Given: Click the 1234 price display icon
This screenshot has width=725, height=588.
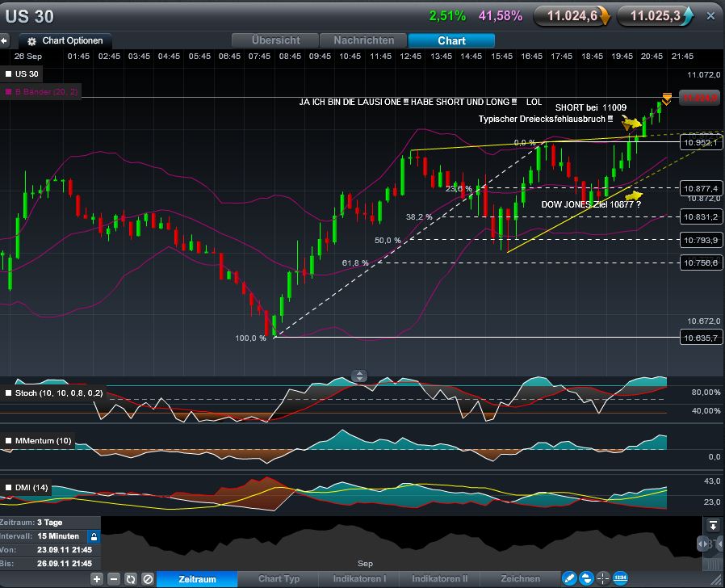Looking at the screenshot, I should click(x=620, y=578).
